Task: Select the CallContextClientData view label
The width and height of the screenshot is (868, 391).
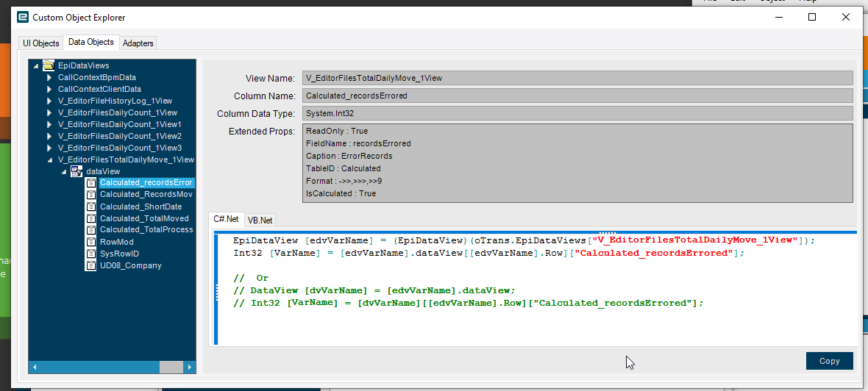Action: coord(99,89)
